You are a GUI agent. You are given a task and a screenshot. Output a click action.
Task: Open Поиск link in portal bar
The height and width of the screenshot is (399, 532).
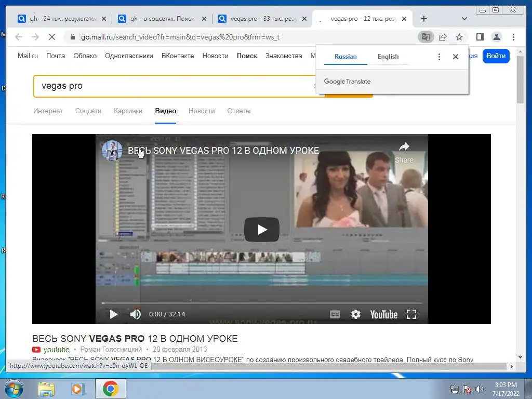pyautogui.click(x=247, y=56)
